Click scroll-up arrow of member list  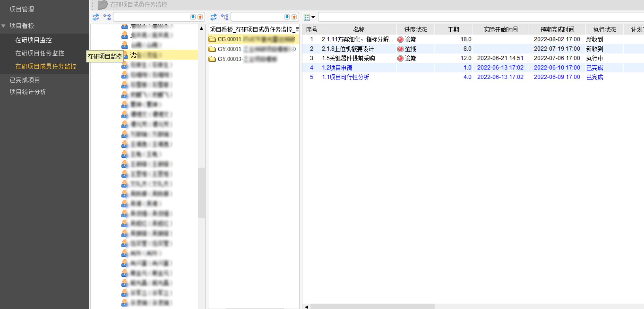[x=201, y=28]
